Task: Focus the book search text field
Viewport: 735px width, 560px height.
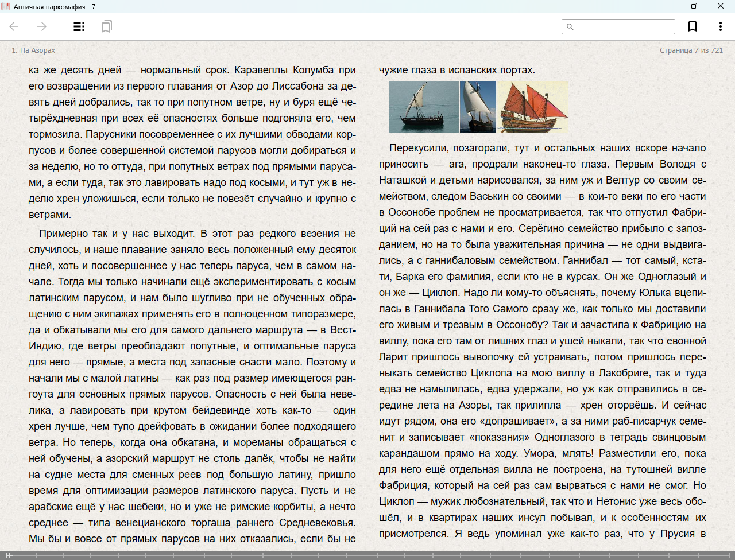Action: coord(623,26)
